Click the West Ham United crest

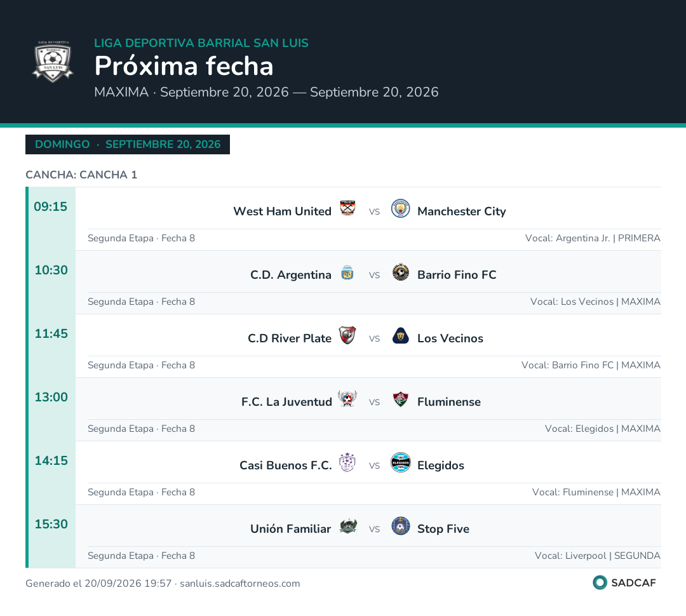(x=348, y=208)
